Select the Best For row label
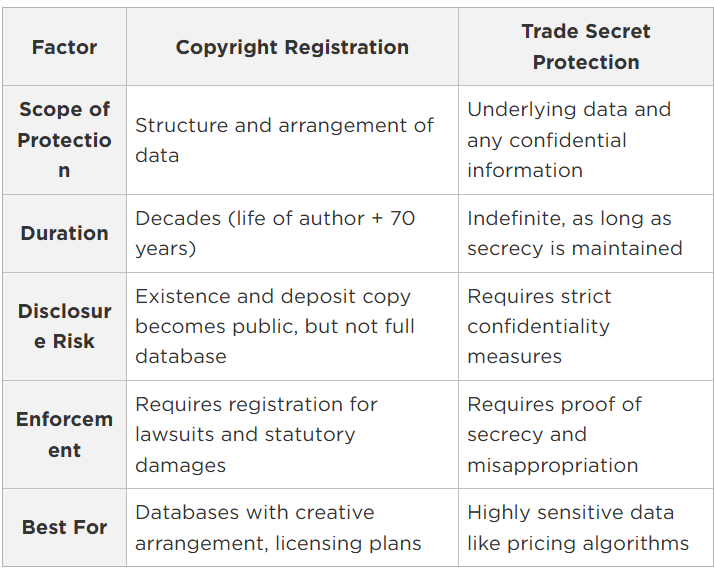This screenshot has height=568, width=714. [x=64, y=527]
